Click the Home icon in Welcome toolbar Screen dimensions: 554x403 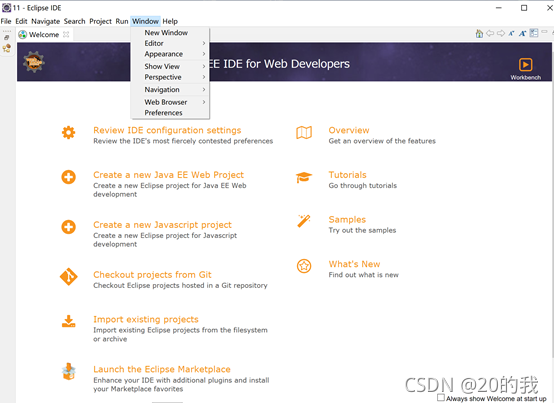pos(479,34)
